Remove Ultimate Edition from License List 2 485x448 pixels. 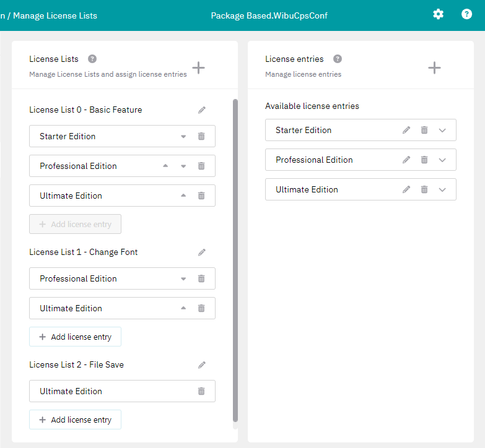(201, 392)
